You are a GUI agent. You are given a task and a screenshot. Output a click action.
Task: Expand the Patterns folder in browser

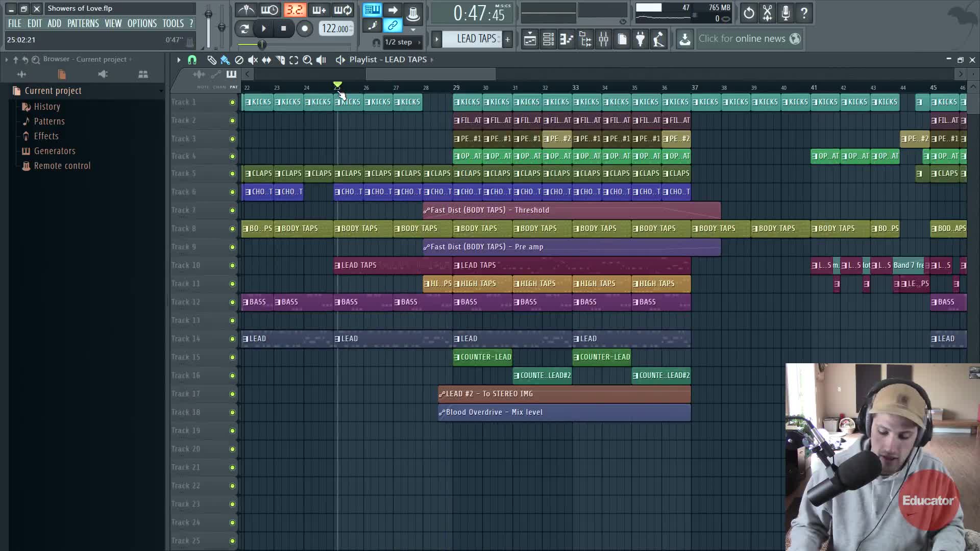[49, 121]
